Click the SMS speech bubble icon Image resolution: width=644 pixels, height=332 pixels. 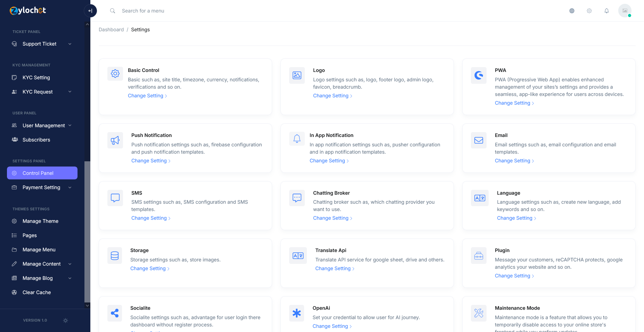pos(115,198)
